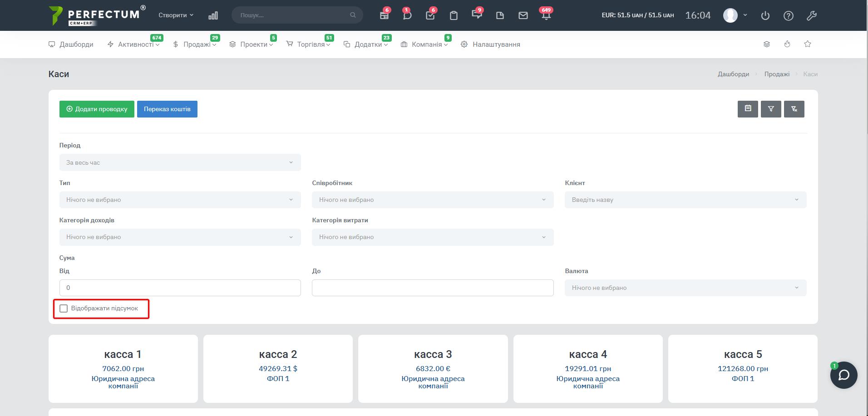Open the statistics bar chart icon
868x416 pixels.
pos(213,15)
